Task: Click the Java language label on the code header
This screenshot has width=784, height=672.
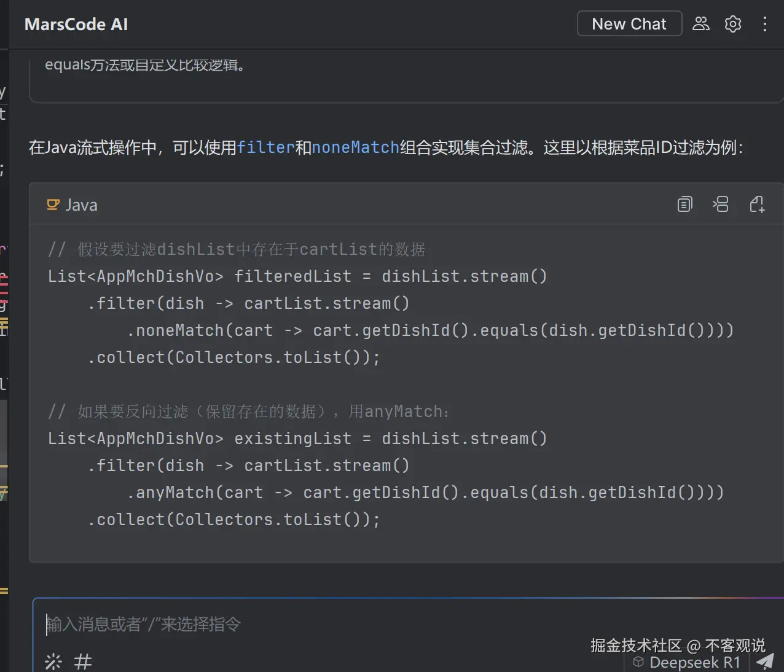Action: coord(81,205)
